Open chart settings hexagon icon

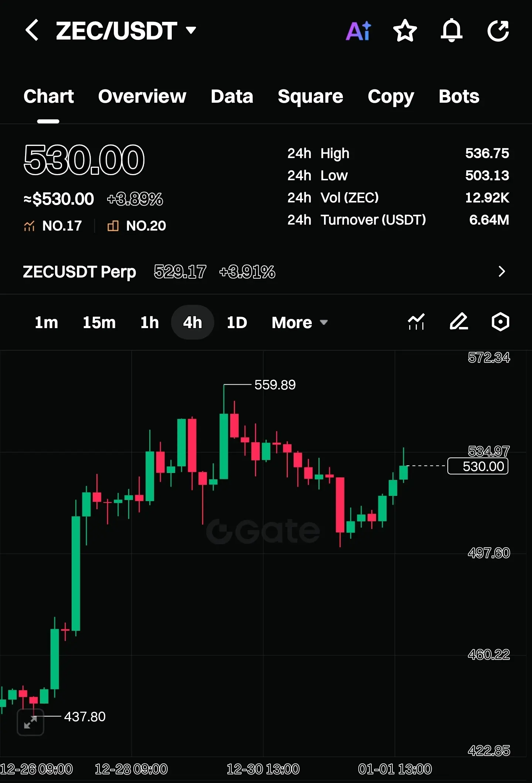[501, 322]
